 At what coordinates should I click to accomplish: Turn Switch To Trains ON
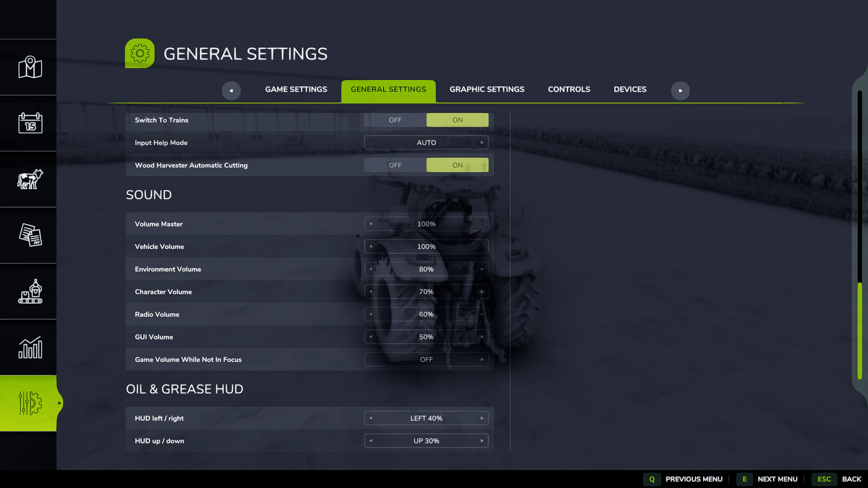point(457,120)
